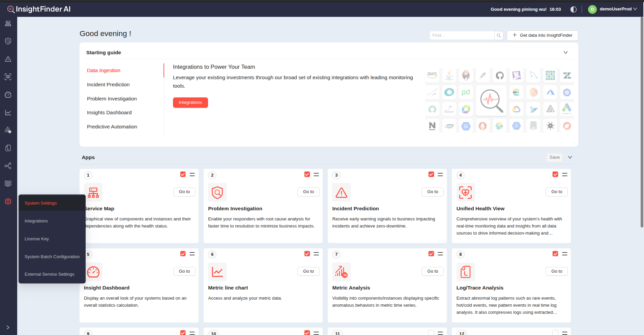Image resolution: width=644 pixels, height=335 pixels.
Task: Toggle dark mode contrast icon in header
Action: click(x=573, y=9)
